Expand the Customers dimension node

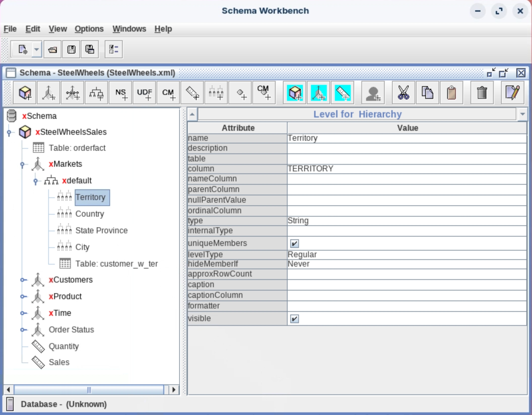click(x=23, y=280)
